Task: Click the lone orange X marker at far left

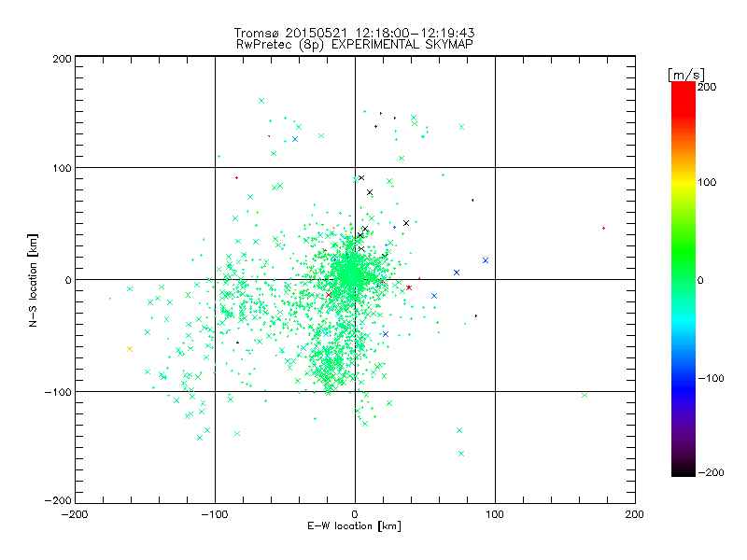Action: [130, 349]
